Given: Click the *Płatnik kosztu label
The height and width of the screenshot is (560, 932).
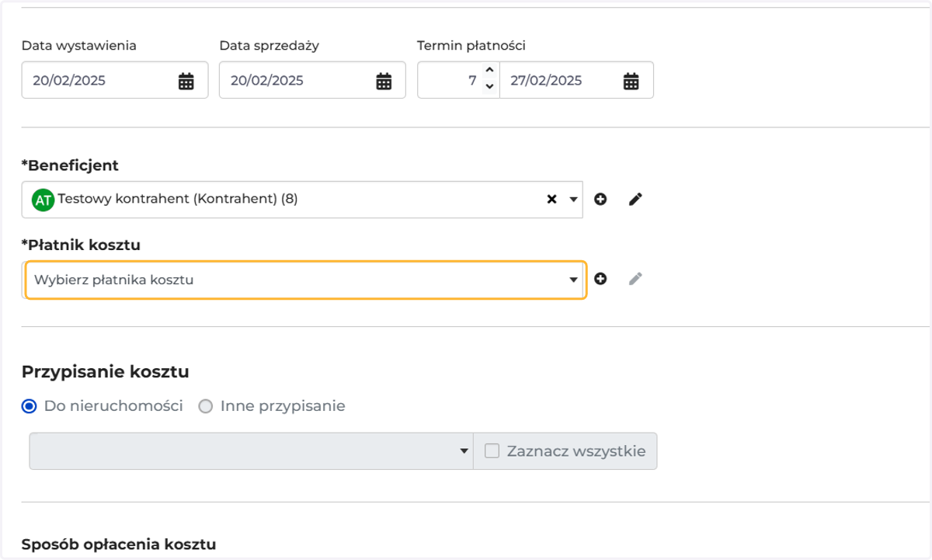Looking at the screenshot, I should pos(81,245).
